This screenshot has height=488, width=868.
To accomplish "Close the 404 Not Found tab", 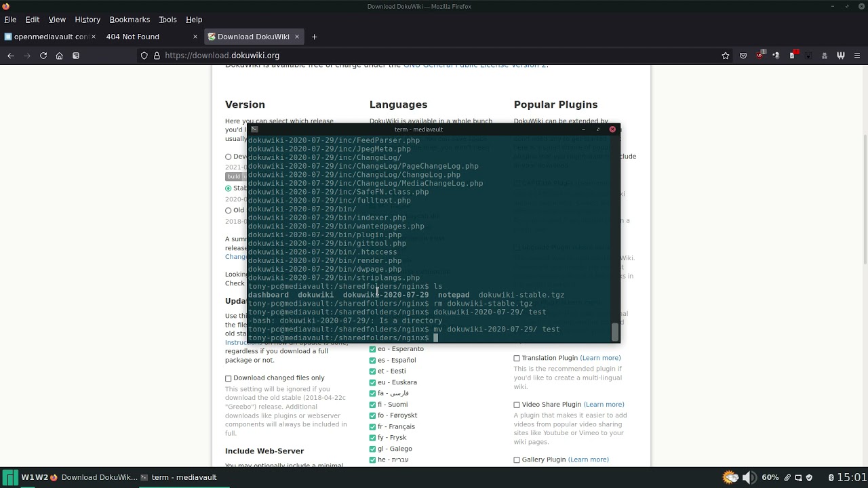I will pos(195,37).
